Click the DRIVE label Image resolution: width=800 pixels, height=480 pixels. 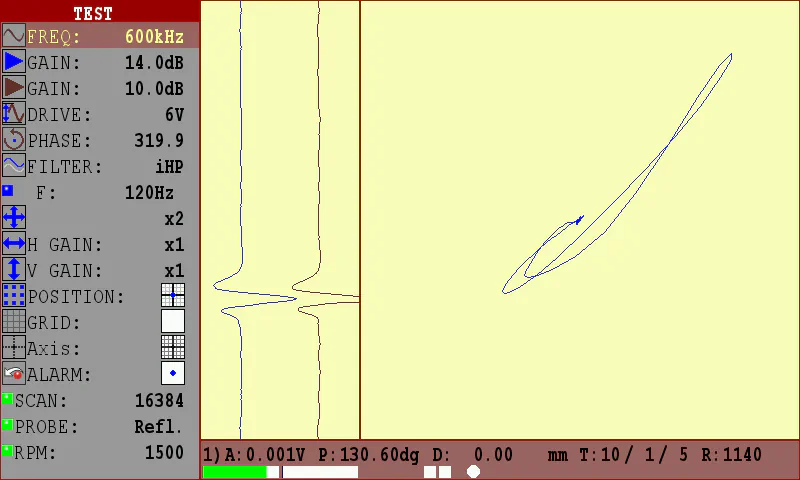point(59,115)
